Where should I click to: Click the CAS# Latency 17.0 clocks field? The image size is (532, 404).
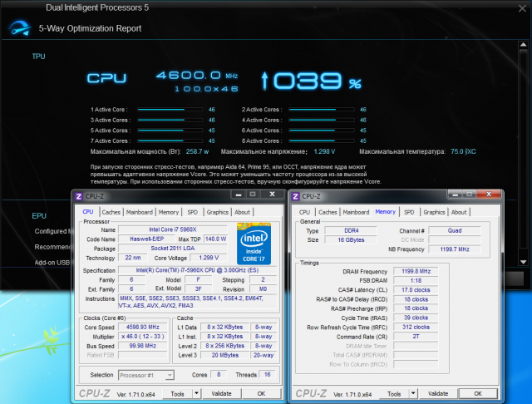(416, 290)
